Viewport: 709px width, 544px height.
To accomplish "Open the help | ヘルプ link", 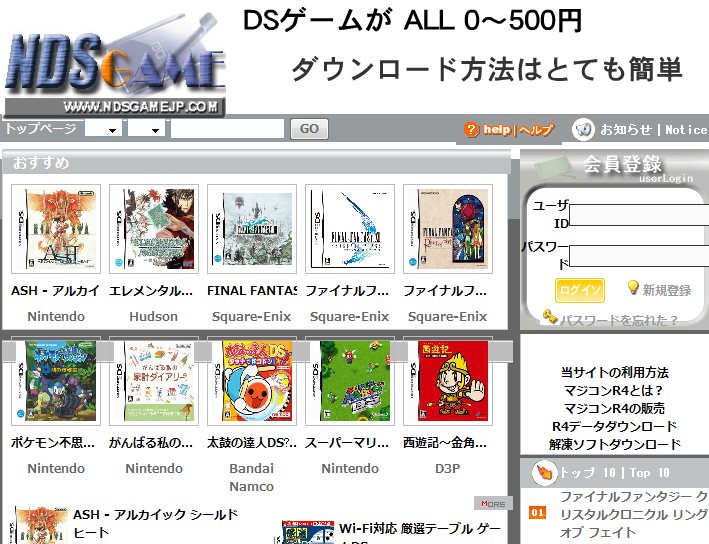I will (x=518, y=130).
